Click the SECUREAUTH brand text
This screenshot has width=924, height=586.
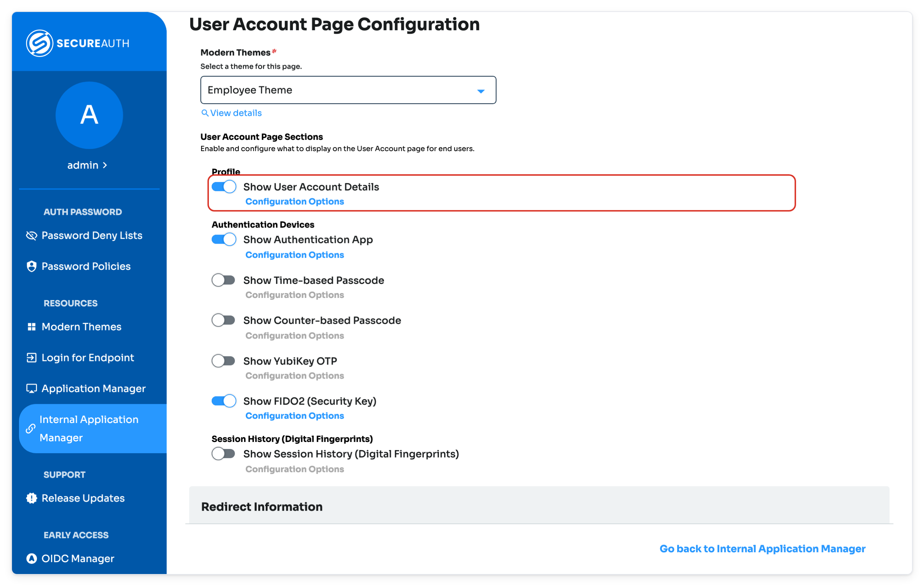93,43
